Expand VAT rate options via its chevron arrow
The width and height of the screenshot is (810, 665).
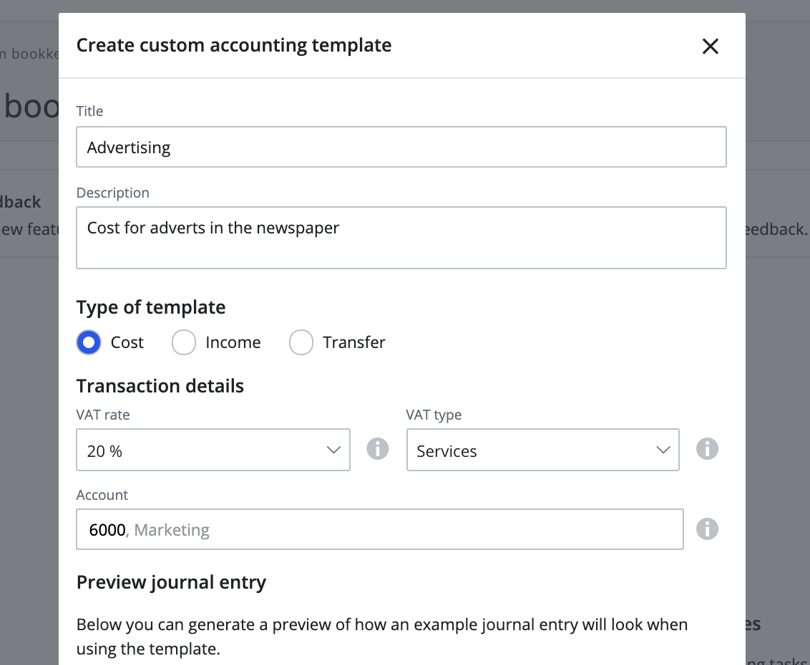click(x=334, y=450)
